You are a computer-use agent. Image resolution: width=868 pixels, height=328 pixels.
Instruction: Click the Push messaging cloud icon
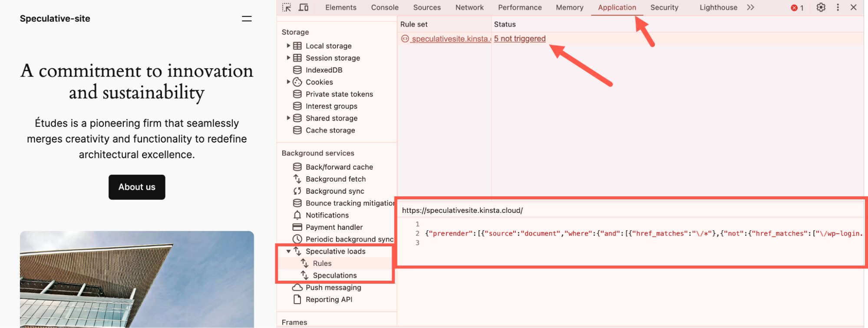click(x=297, y=288)
